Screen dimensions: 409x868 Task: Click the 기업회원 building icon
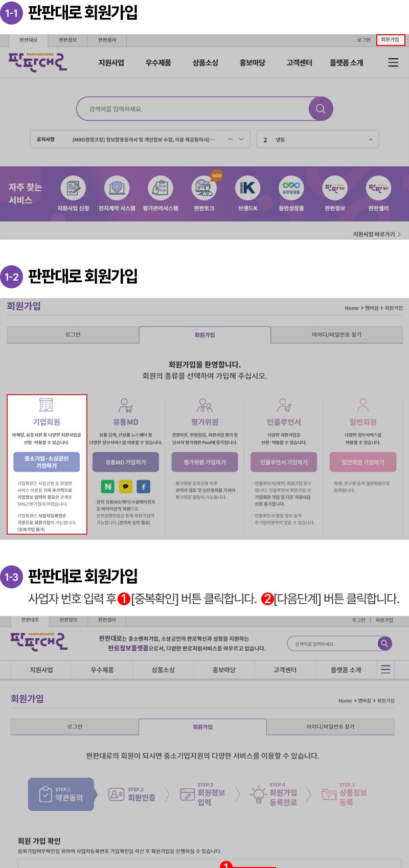point(47,405)
